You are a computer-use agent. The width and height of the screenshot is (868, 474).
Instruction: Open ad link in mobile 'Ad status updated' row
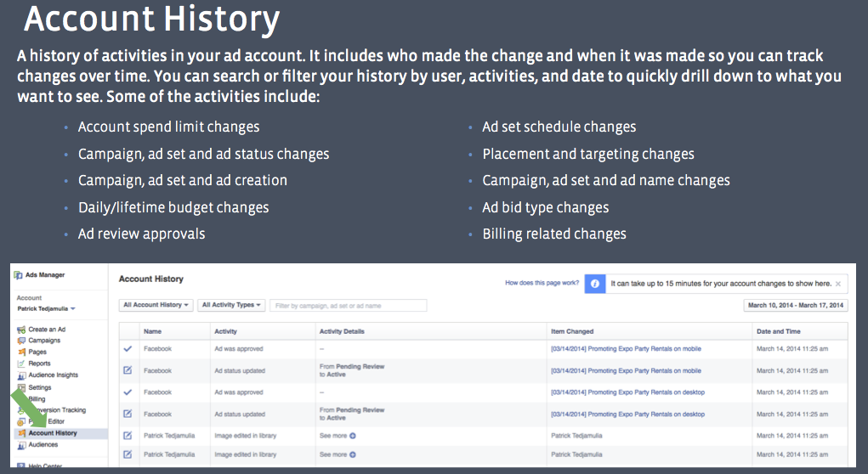[x=626, y=370]
